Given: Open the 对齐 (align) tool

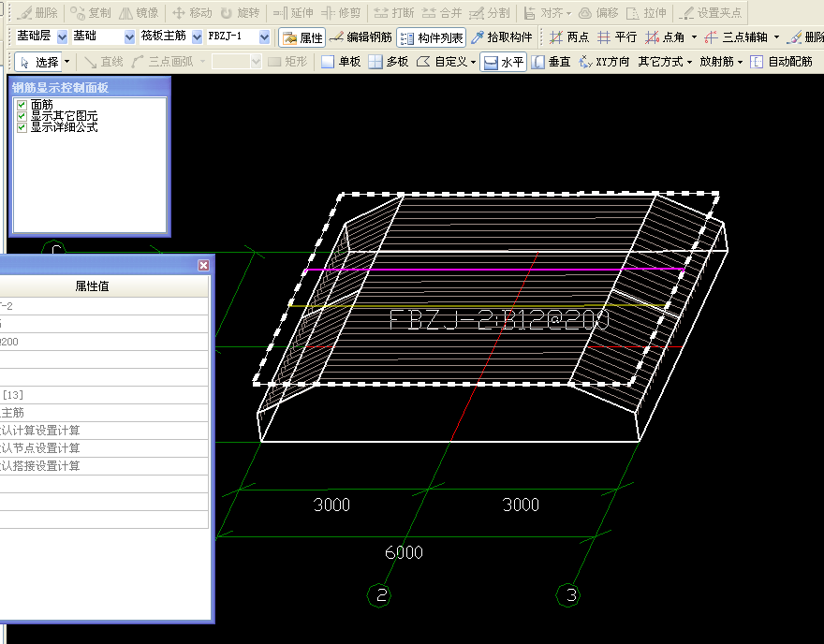Looking at the screenshot, I should (x=547, y=12).
